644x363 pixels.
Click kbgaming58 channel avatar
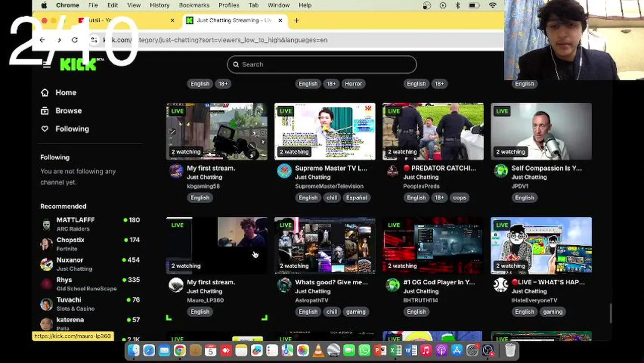point(176,171)
